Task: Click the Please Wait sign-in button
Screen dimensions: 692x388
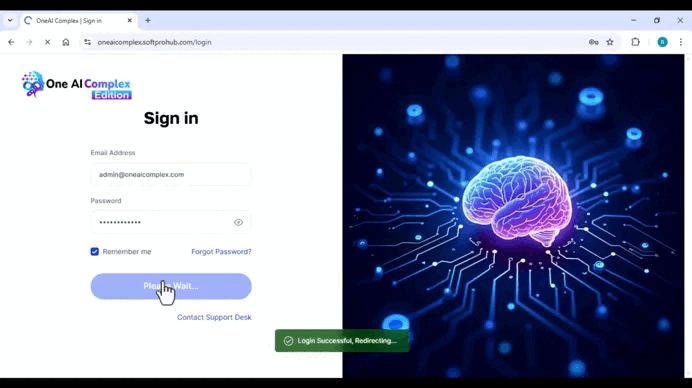Action: tap(171, 286)
